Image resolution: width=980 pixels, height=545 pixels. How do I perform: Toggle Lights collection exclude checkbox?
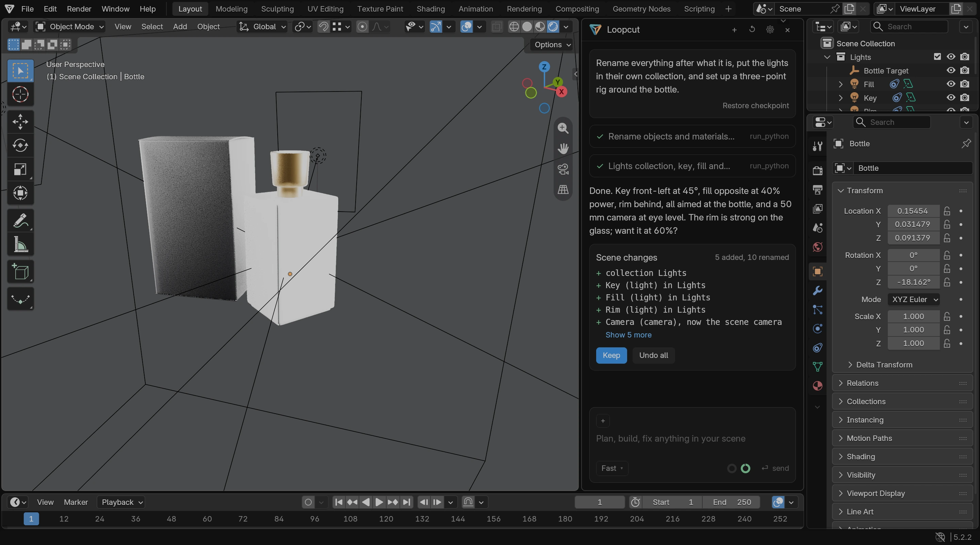(937, 57)
